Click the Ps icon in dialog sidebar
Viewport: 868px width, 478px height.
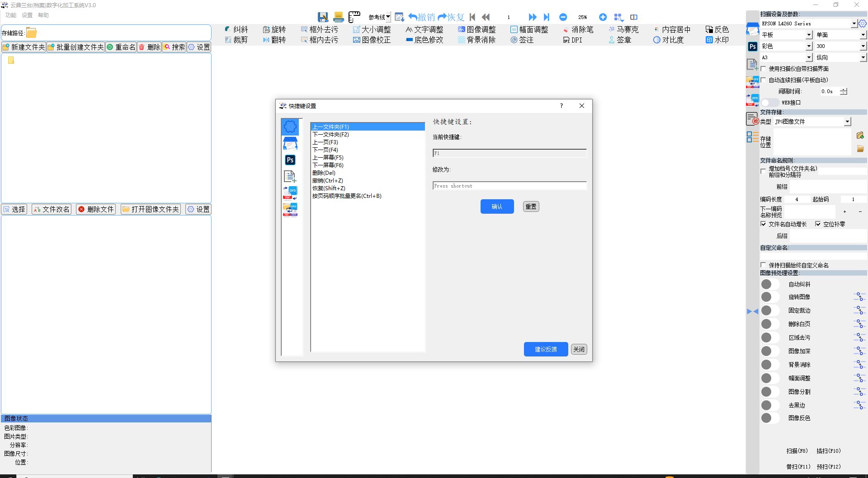click(290, 160)
